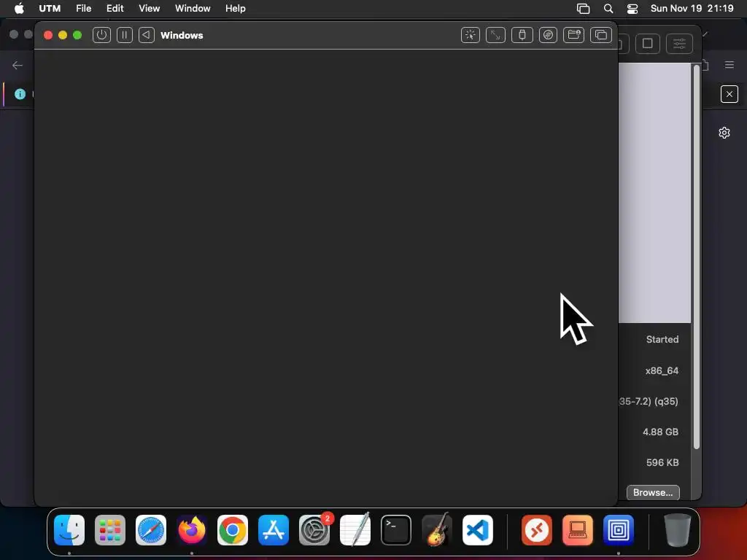The height and width of the screenshot is (560, 747).
Task: Toggle the capture mouse cursor icon
Action: [x=471, y=35]
